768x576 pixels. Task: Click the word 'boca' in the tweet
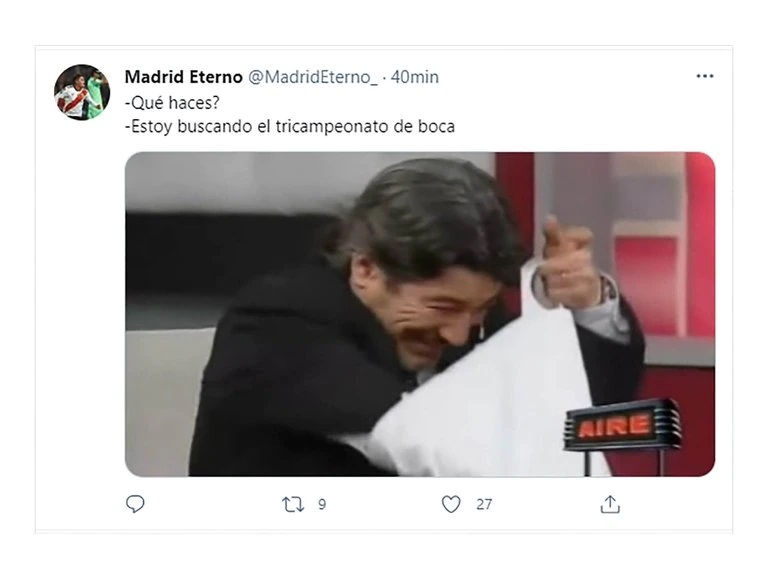[x=436, y=126]
